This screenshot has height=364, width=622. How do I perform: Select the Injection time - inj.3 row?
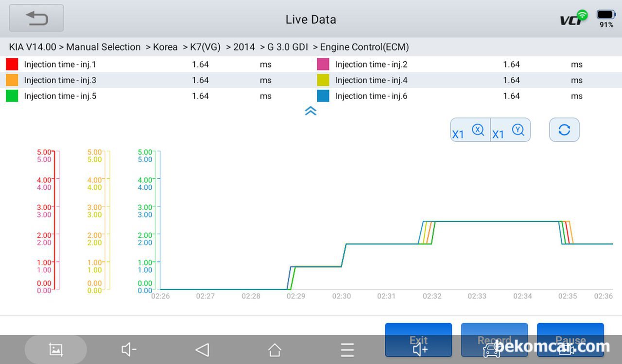60,80
